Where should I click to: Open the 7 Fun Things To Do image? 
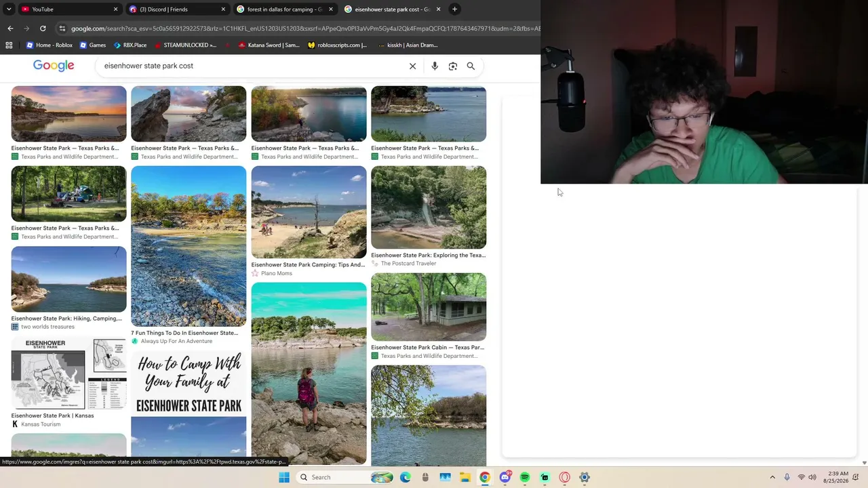[189, 246]
